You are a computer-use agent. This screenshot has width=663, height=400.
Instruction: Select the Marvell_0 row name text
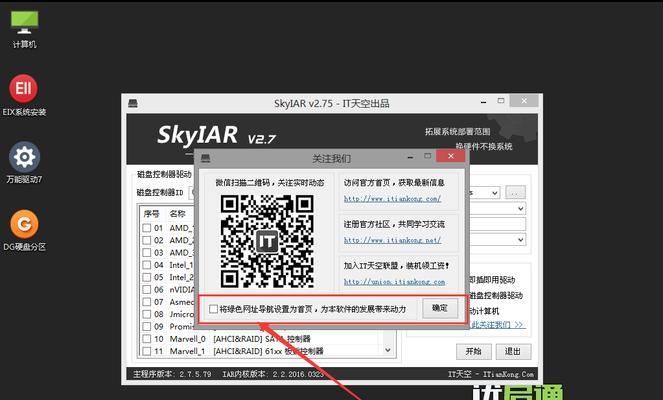coord(187,339)
